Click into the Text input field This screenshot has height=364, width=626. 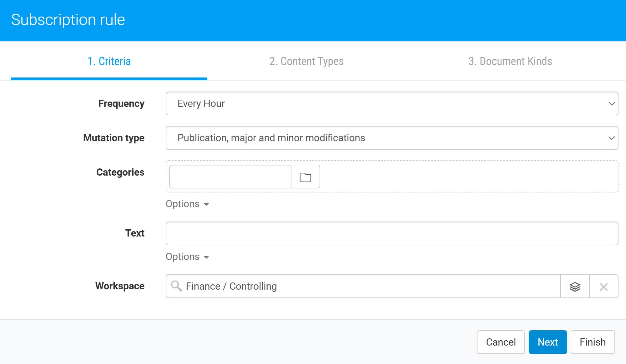391,233
